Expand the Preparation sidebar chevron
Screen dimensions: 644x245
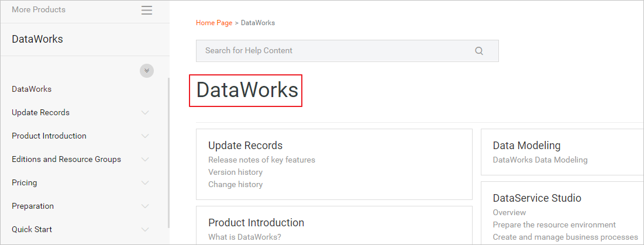coord(145,206)
